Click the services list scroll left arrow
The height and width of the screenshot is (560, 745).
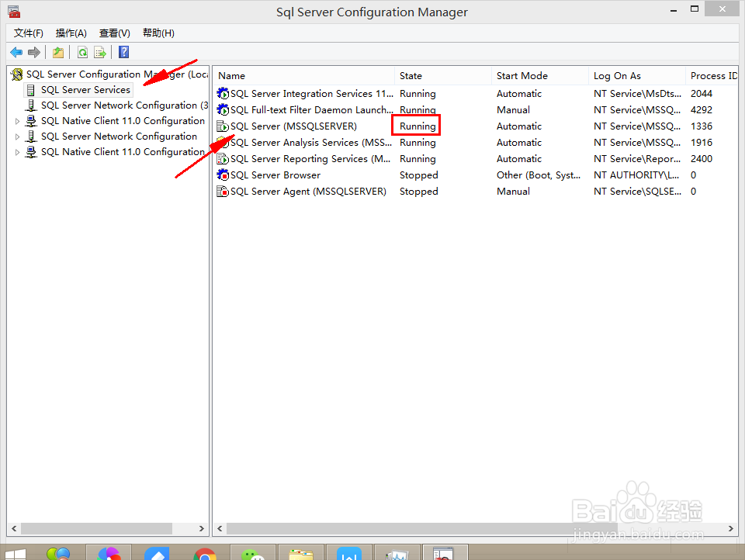(x=220, y=528)
